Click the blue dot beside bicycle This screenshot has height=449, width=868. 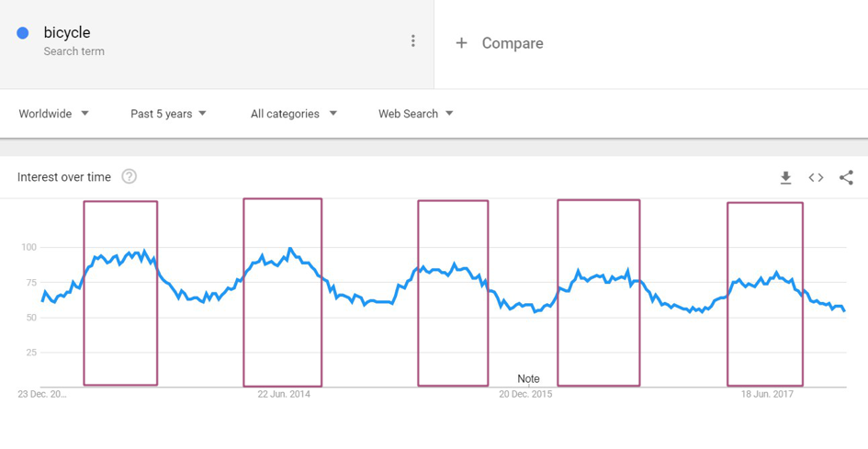pos(23,33)
